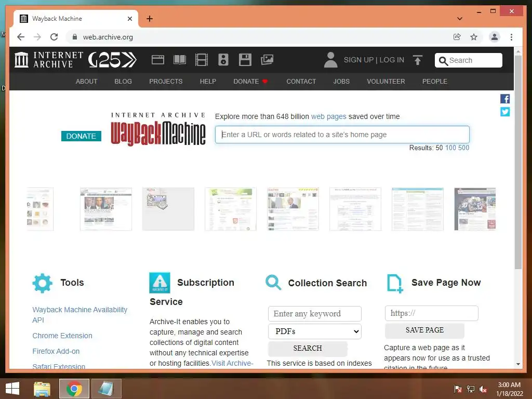Viewport: 532px width, 399px height.
Task: Open the PROJECTS menu item
Action: (x=166, y=82)
